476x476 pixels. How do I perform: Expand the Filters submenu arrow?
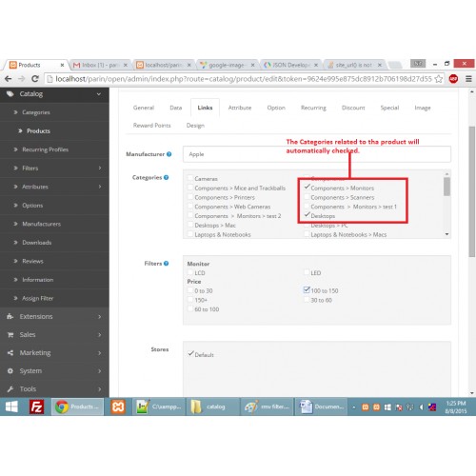click(x=100, y=168)
